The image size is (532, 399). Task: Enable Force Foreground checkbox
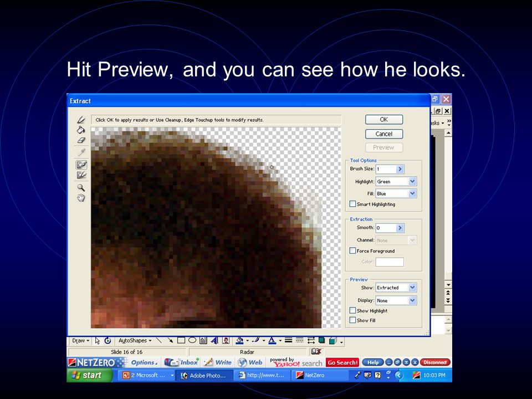pos(352,250)
